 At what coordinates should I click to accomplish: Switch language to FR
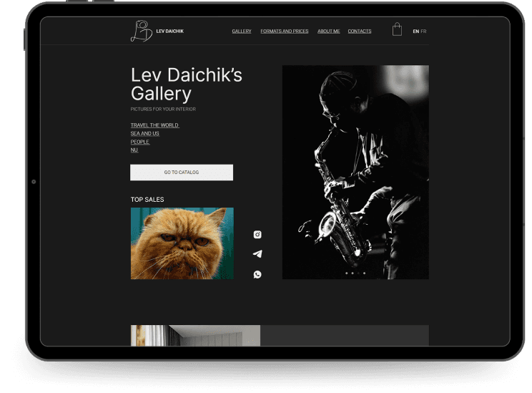pos(423,31)
